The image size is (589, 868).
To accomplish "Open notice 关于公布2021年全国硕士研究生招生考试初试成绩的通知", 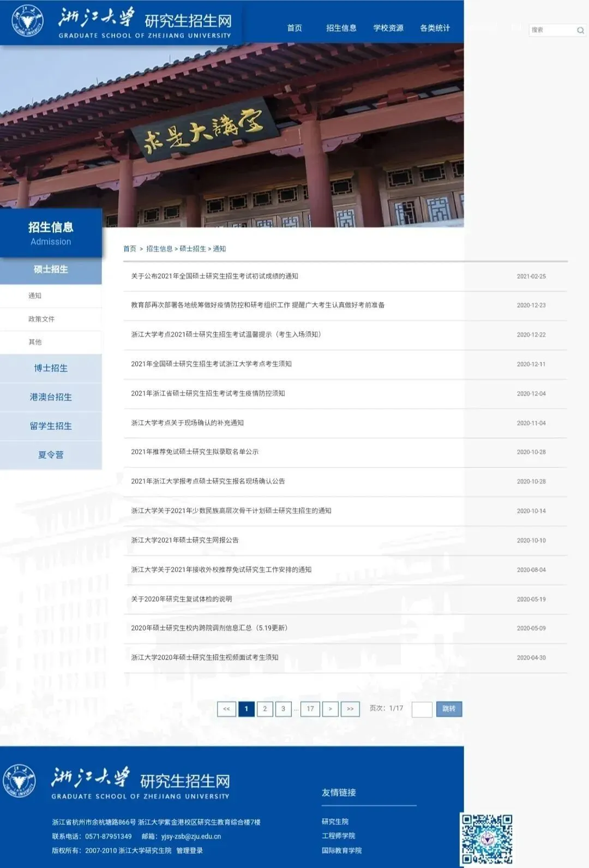I will (x=214, y=276).
